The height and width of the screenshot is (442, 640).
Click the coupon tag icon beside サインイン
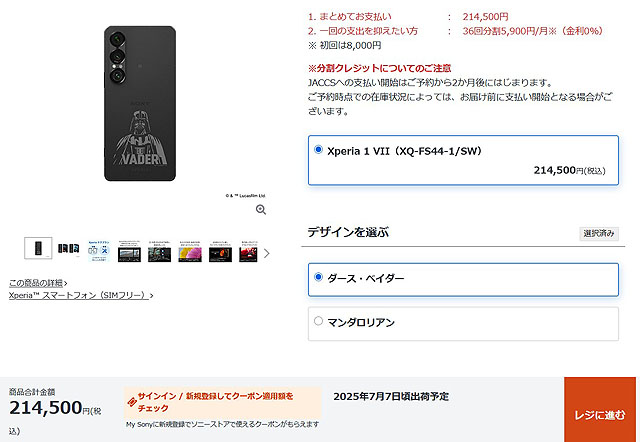[131, 402]
